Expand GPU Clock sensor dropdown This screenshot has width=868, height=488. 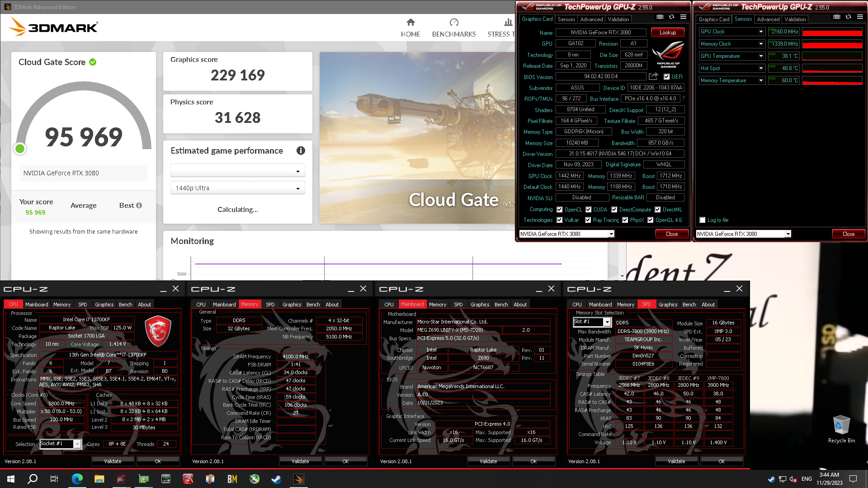tap(761, 32)
